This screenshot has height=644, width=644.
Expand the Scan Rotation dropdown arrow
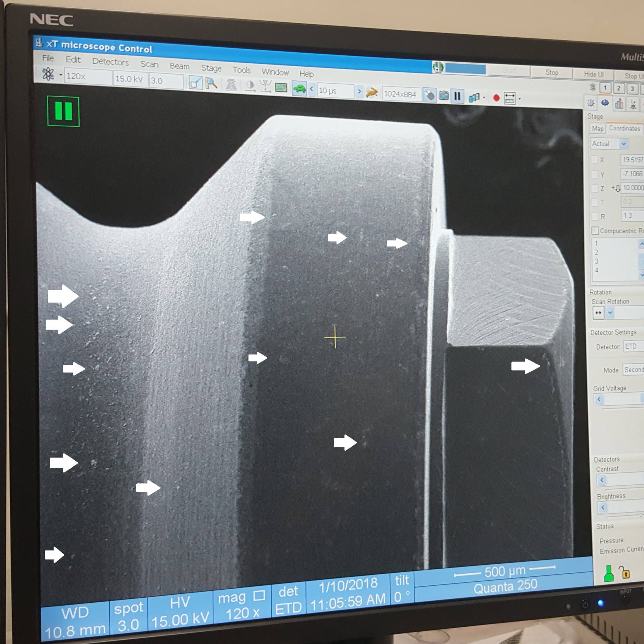coord(610,313)
